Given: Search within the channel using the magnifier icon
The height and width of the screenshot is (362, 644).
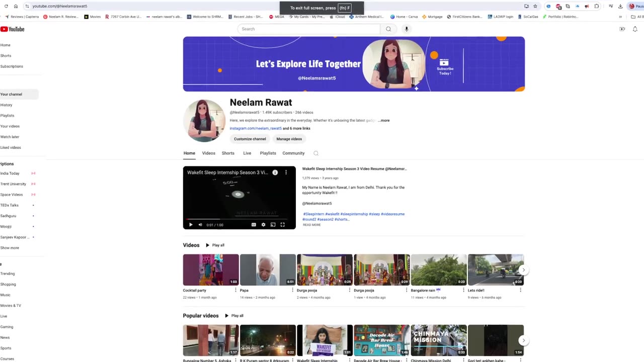Looking at the screenshot, I should (316, 153).
